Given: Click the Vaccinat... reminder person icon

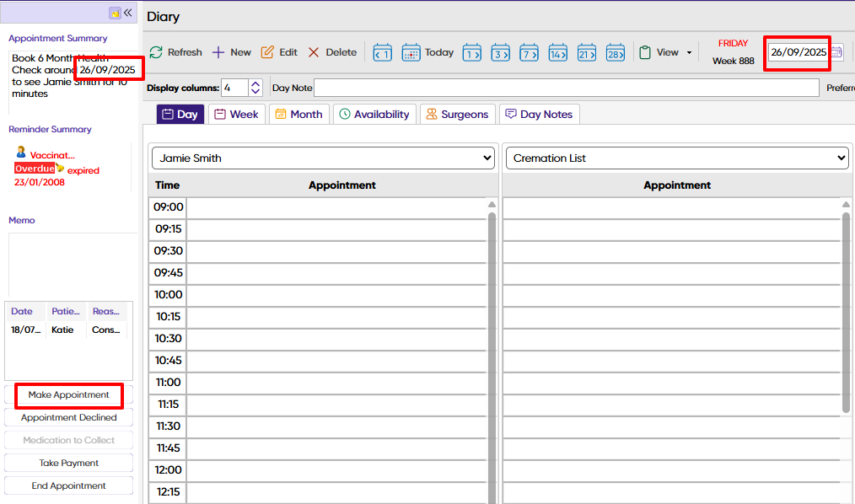Looking at the screenshot, I should pos(21,152).
